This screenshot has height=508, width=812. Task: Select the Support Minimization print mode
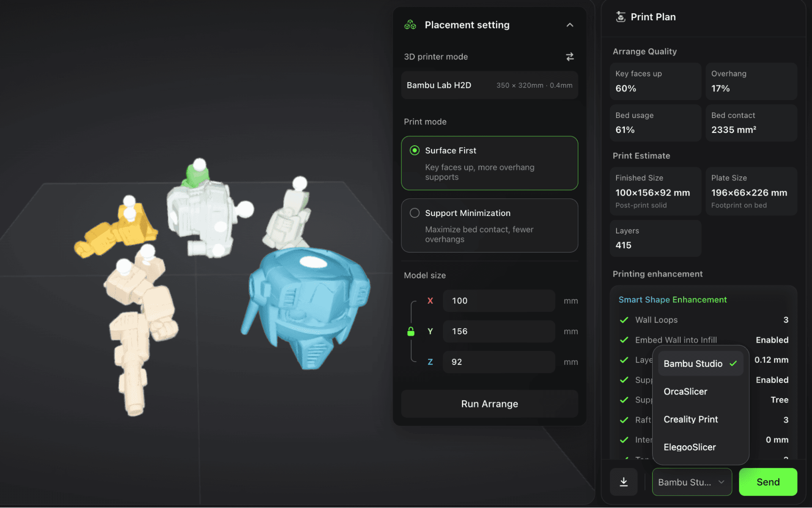point(489,226)
